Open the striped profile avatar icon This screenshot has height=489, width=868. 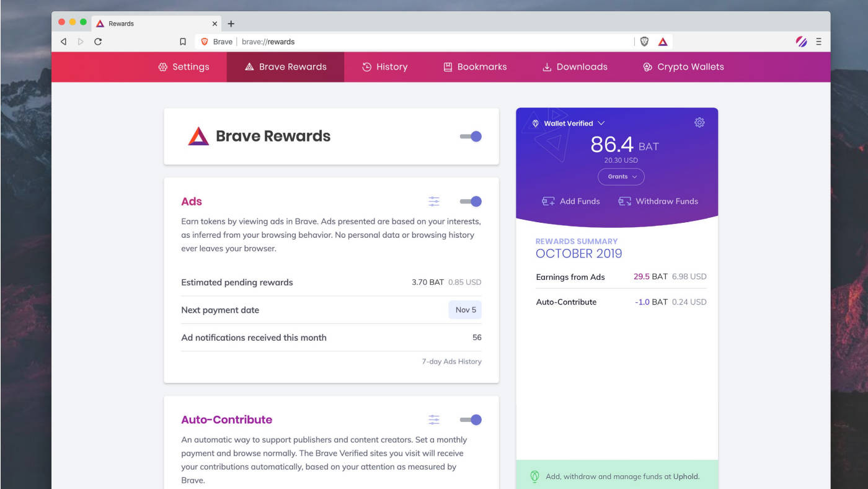pyautogui.click(x=802, y=42)
